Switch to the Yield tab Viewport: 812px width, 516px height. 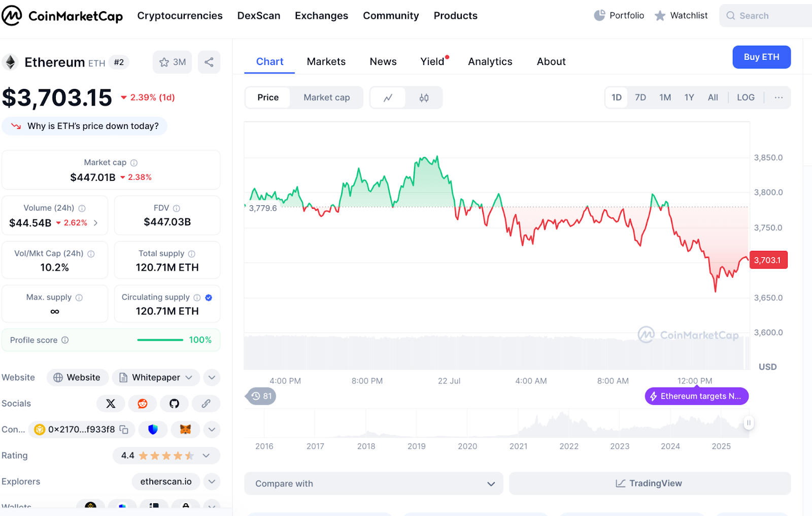[x=432, y=61]
